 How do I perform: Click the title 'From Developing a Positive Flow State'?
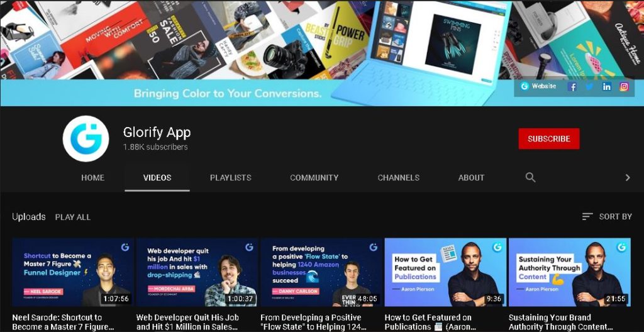tap(313, 323)
